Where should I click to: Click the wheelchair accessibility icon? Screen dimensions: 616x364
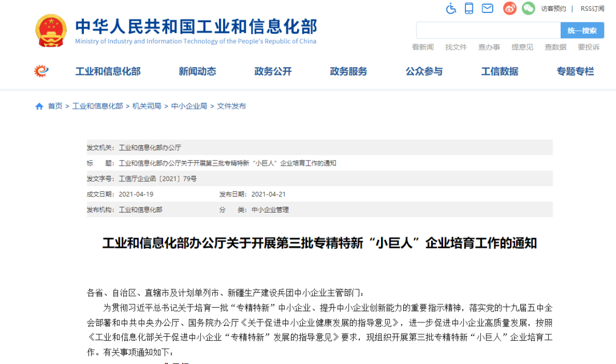pyautogui.click(x=451, y=9)
